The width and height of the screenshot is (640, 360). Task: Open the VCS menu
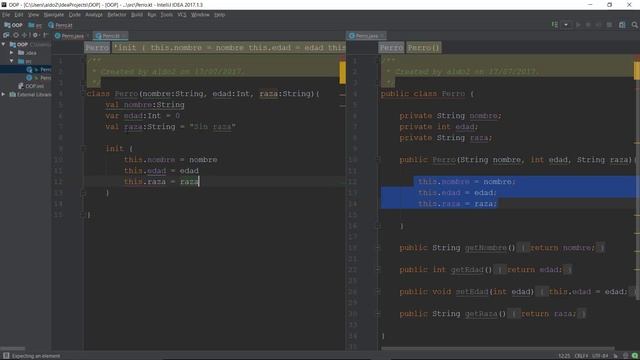[182, 15]
